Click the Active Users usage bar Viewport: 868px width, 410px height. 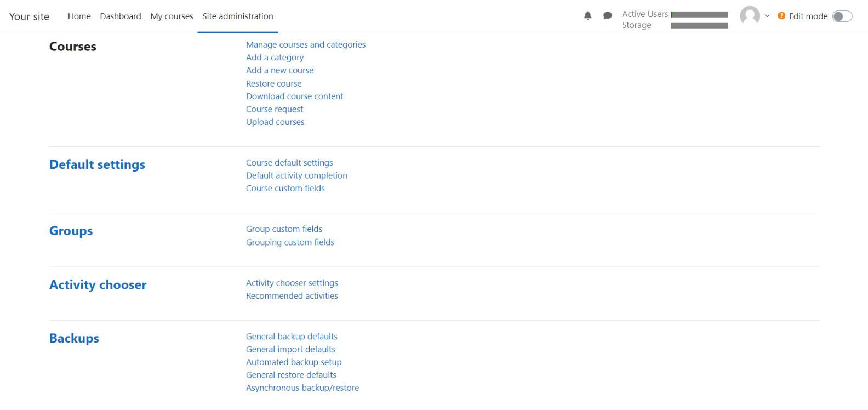point(699,13)
